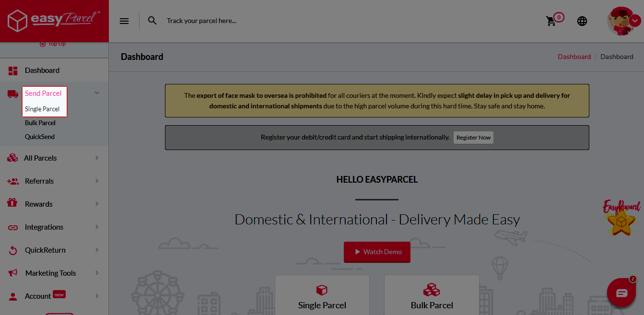Image resolution: width=644 pixels, height=315 pixels.
Task: Click the Top Up plus link
Action: pyautogui.click(x=53, y=44)
